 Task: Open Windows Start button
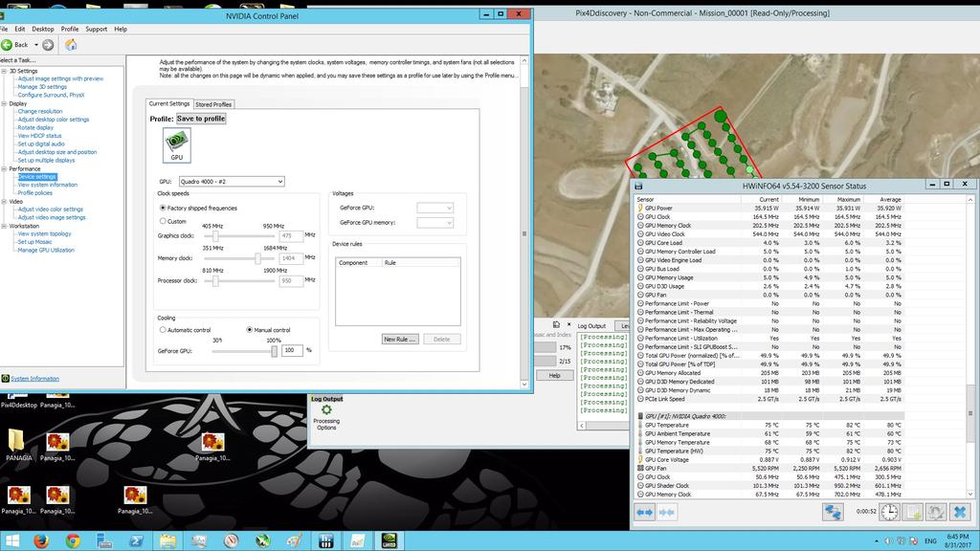click(11, 541)
